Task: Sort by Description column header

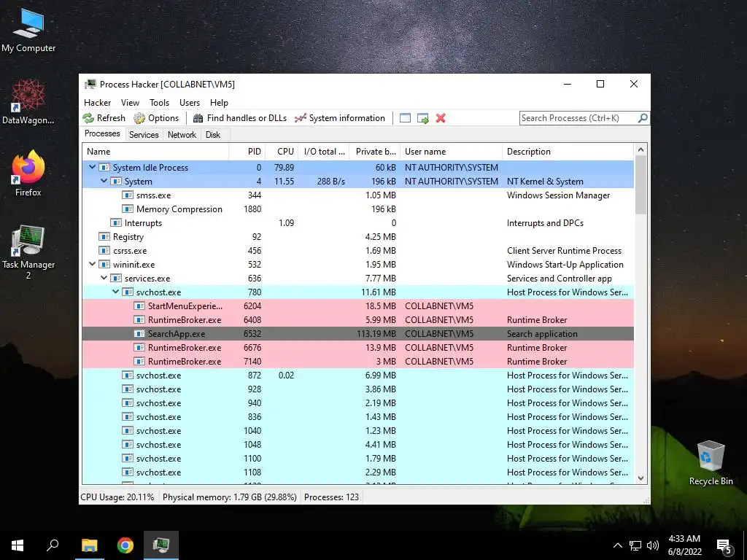Action: pyautogui.click(x=568, y=152)
